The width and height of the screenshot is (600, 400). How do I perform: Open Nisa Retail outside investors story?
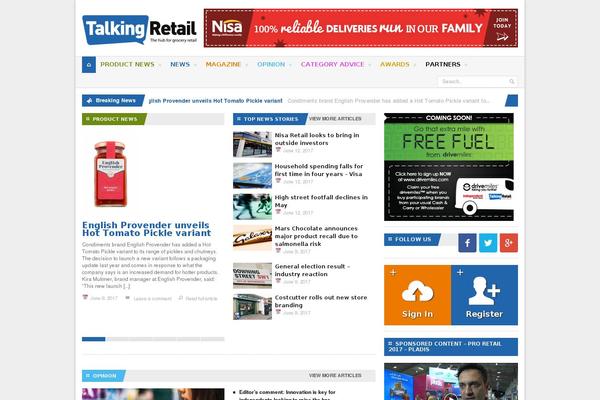pos(317,139)
